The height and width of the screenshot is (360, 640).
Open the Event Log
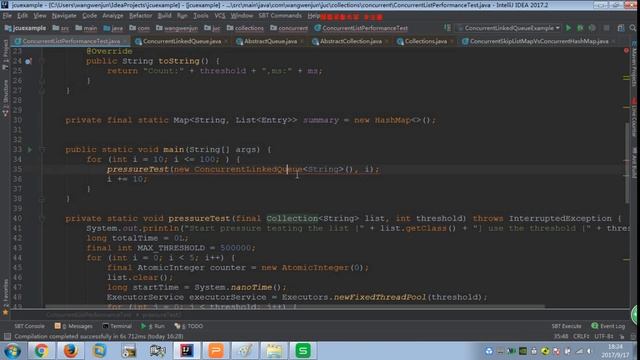click(x=608, y=326)
